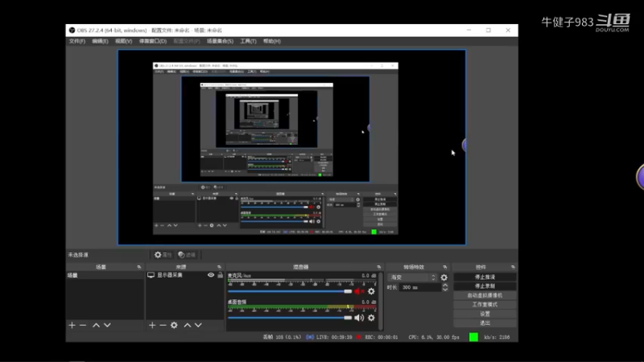Move the scene down in the Scenes panel
The image size is (644, 362).
[x=107, y=325]
